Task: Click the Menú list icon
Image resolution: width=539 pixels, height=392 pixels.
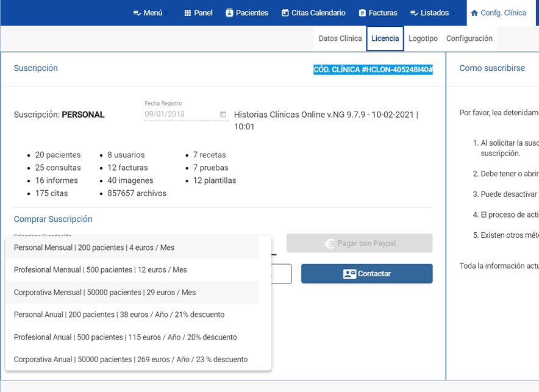Action: (x=137, y=13)
